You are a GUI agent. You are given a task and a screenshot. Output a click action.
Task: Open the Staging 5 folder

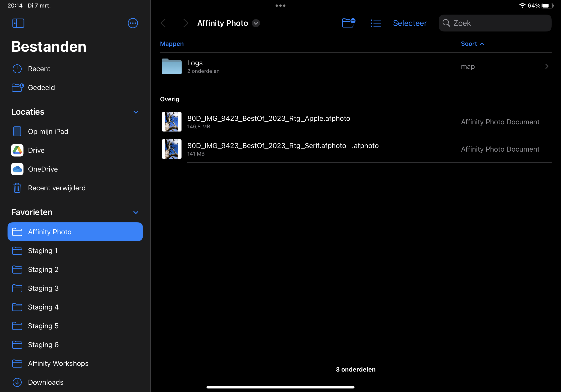click(x=75, y=326)
